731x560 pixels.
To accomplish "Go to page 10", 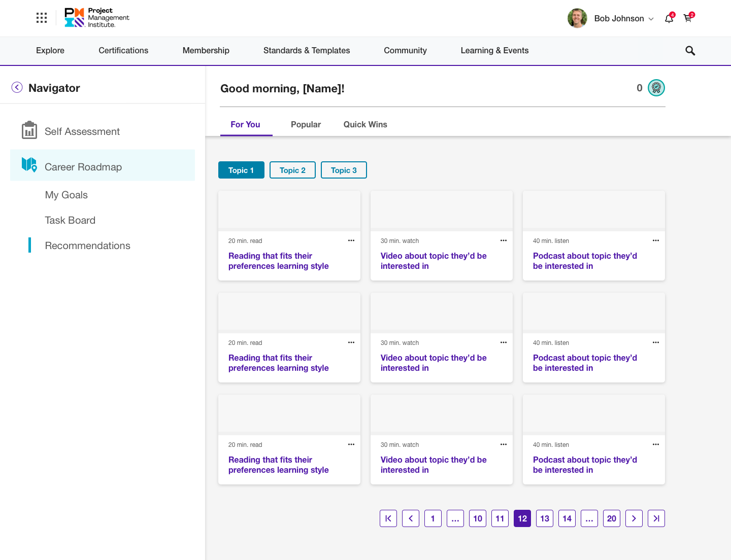I will tap(478, 518).
